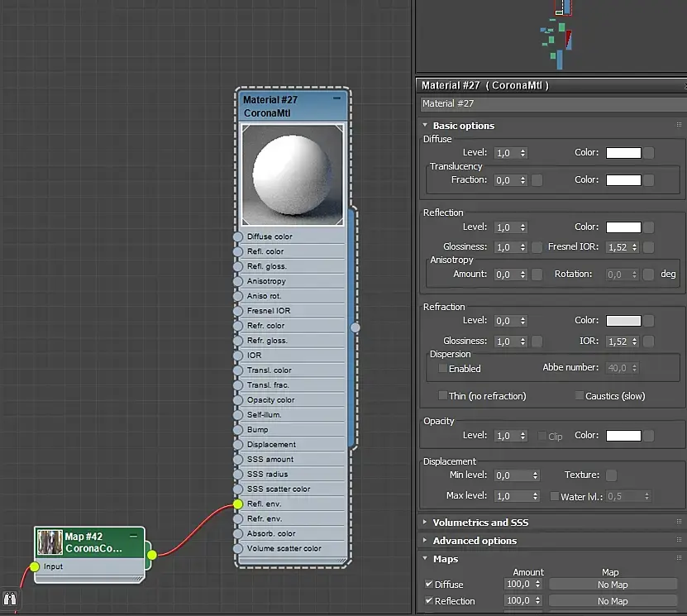
Task: Collapse the Basic options rollout
Action: point(425,126)
